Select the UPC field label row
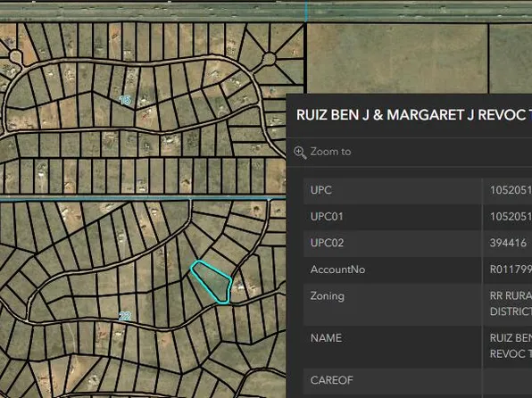This screenshot has height=398, width=532. (392, 190)
